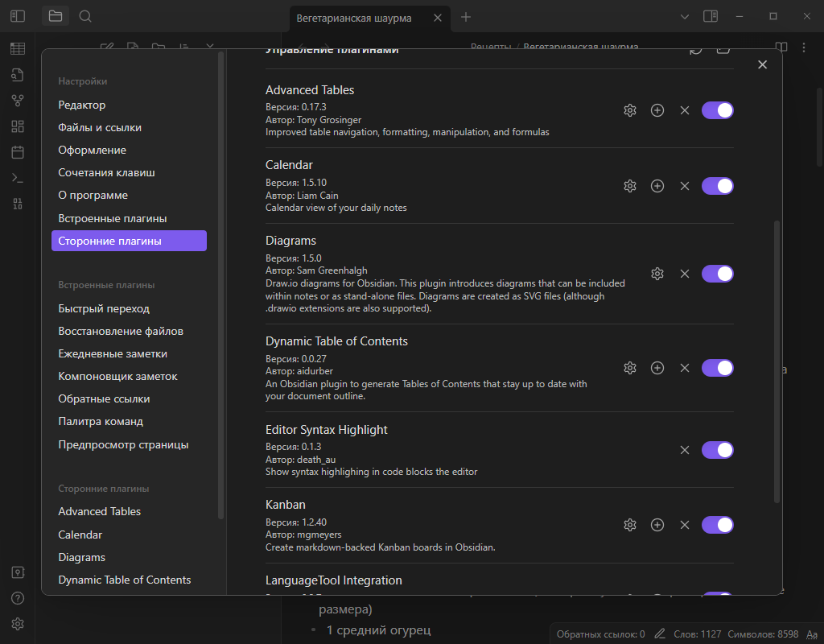Open help question mark icon
This screenshot has width=824, height=644.
[18, 598]
